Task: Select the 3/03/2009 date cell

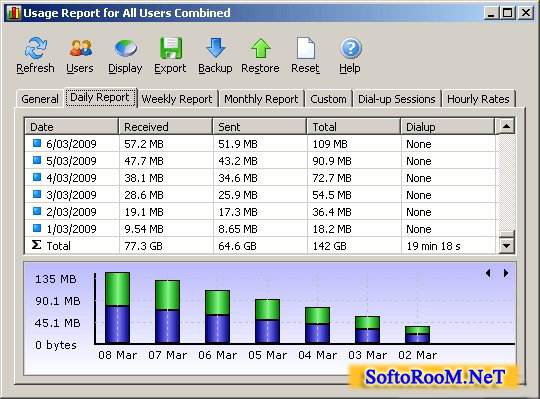Action: coord(71,195)
